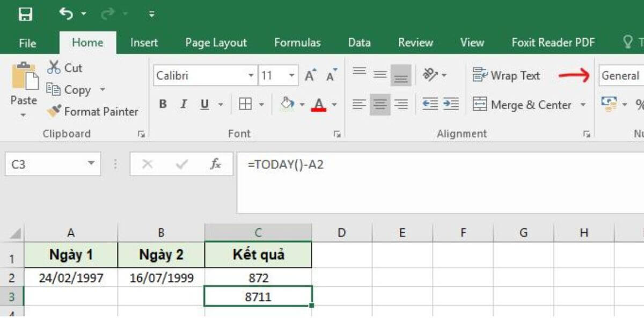Open Alignment settings dialog launcher

click(x=586, y=134)
